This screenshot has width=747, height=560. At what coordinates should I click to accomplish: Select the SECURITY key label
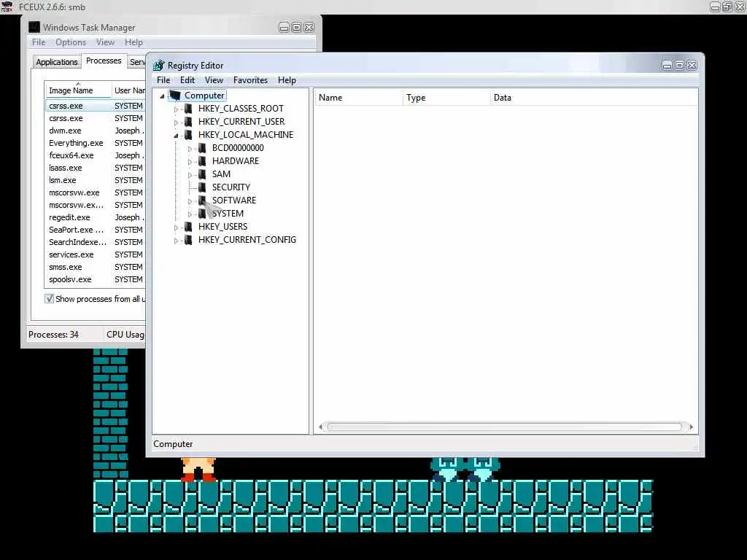pyautogui.click(x=231, y=187)
